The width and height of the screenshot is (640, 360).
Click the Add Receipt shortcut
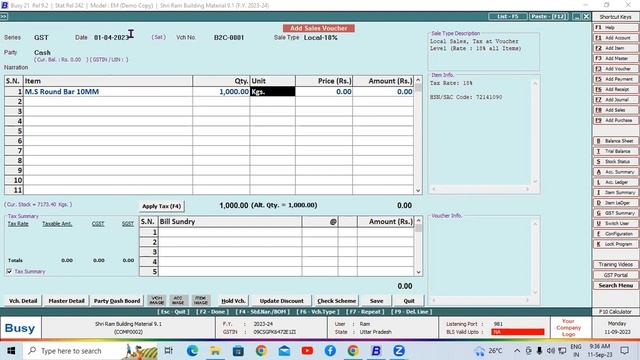pyautogui.click(x=616, y=89)
